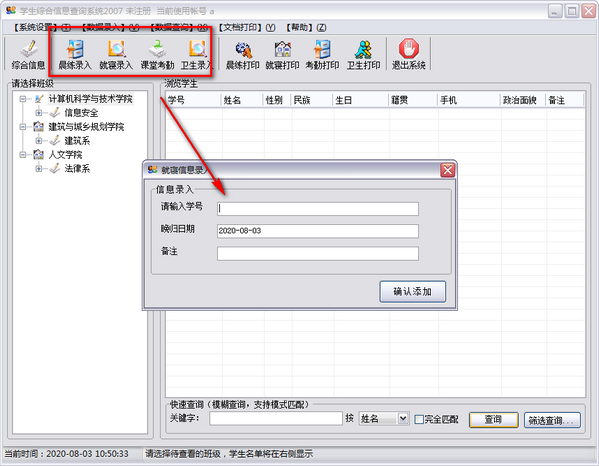Click the 卫生录入 toolbar icon

[x=197, y=54]
